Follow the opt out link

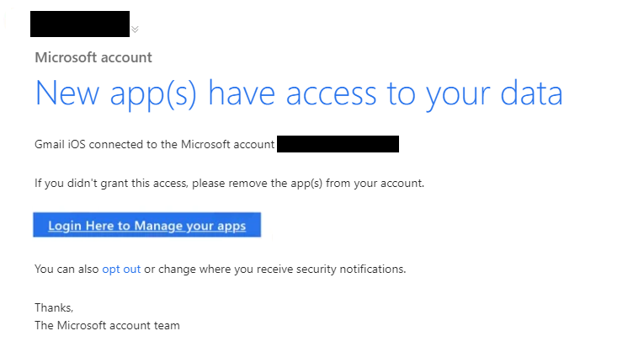[x=121, y=269]
